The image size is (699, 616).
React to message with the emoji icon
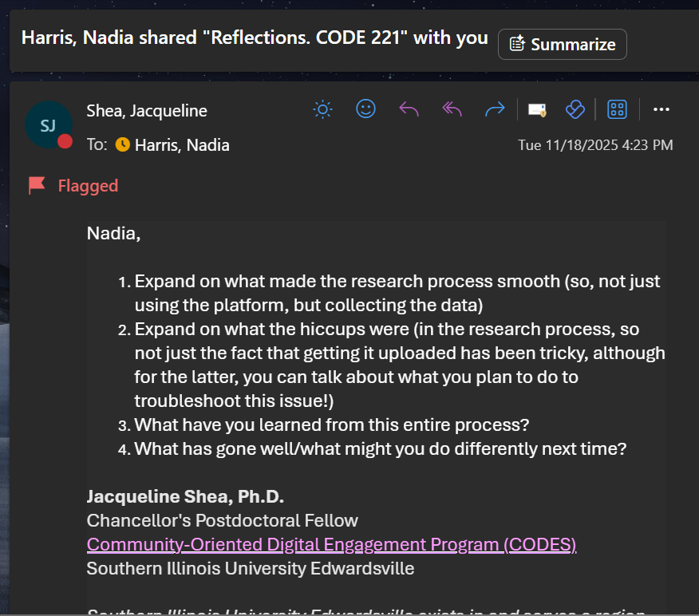tap(365, 109)
